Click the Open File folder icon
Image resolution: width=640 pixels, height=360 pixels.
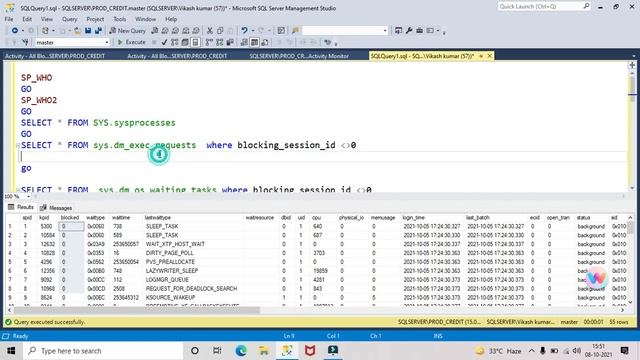point(77,31)
